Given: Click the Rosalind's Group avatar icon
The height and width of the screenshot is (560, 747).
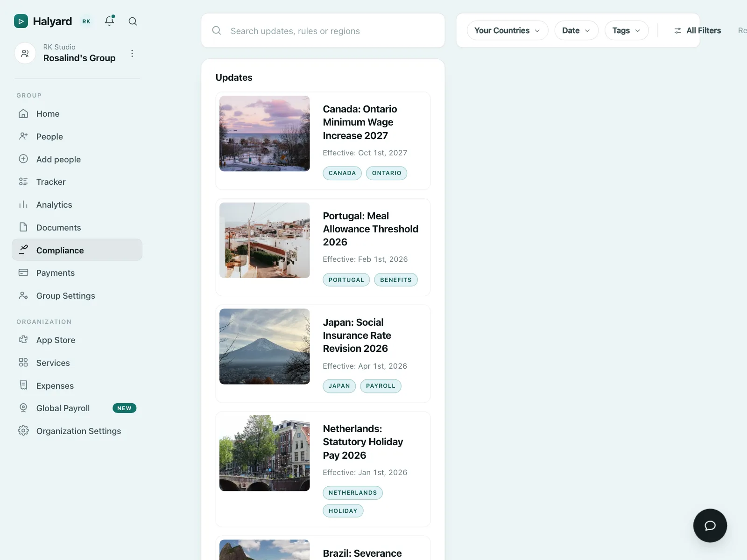Looking at the screenshot, I should pyautogui.click(x=25, y=53).
